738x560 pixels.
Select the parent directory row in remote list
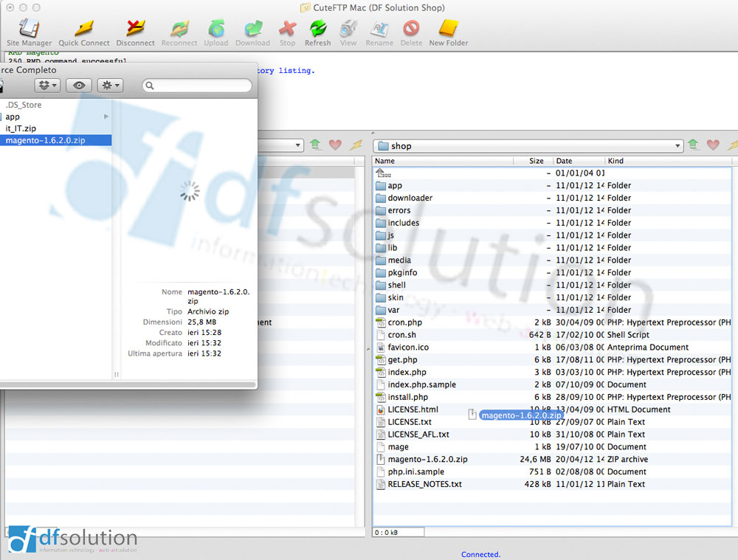coord(553,173)
